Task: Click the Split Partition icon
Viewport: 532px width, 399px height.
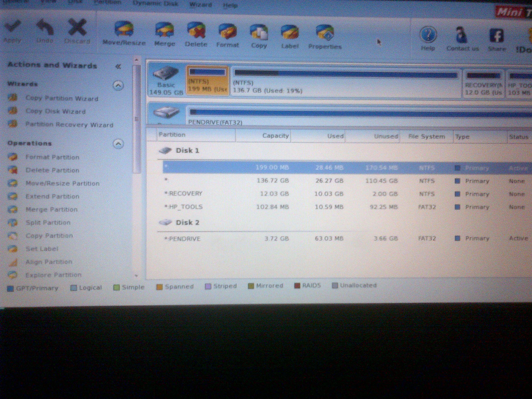Action: tap(13, 222)
